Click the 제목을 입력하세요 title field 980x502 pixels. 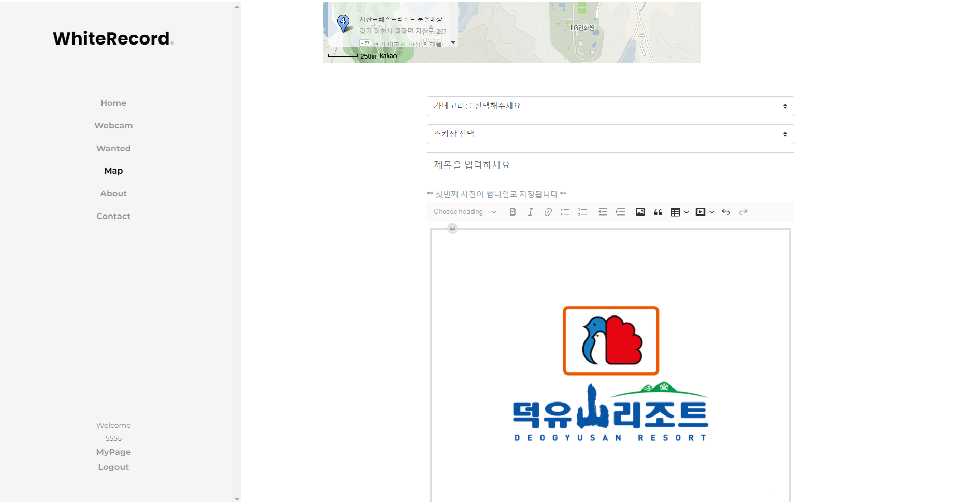(x=610, y=166)
